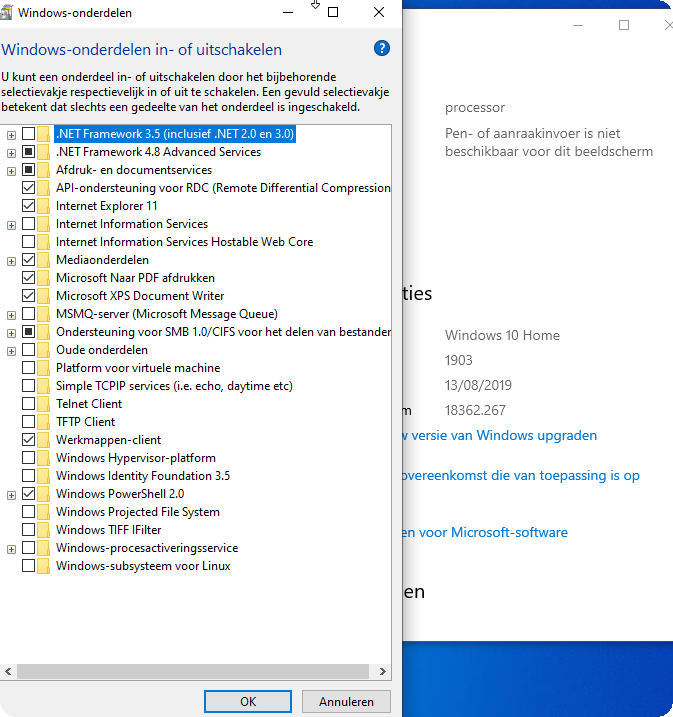This screenshot has width=673, height=717.
Task: Click the Annuleren button
Action: coord(346,702)
